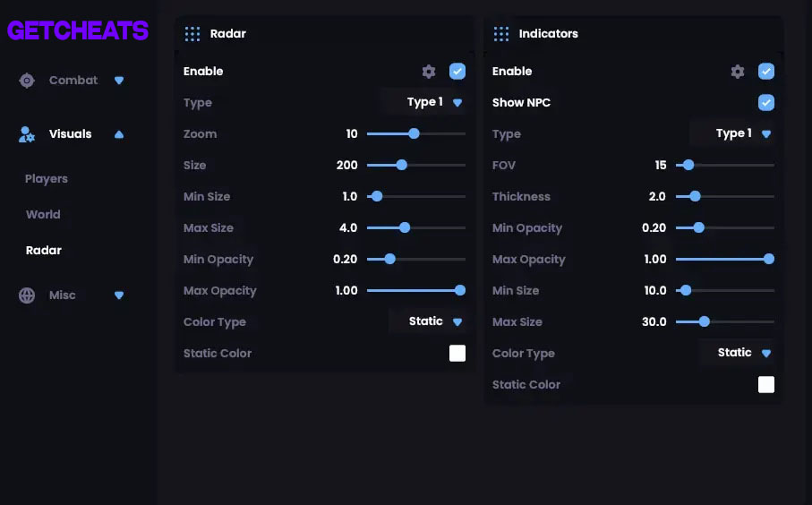
Task: Open the Radar Type dropdown
Action: 424,102
